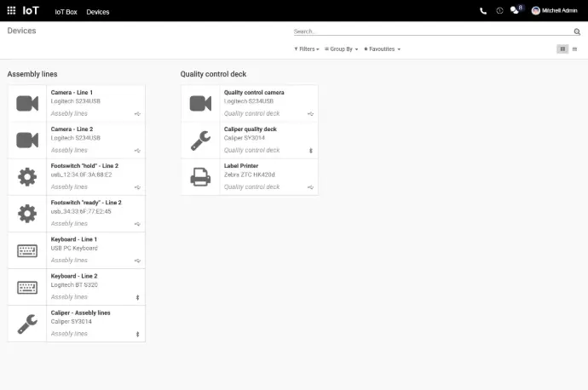Open the conversations chat bubble icon
The height and width of the screenshot is (390, 588).
515,10
